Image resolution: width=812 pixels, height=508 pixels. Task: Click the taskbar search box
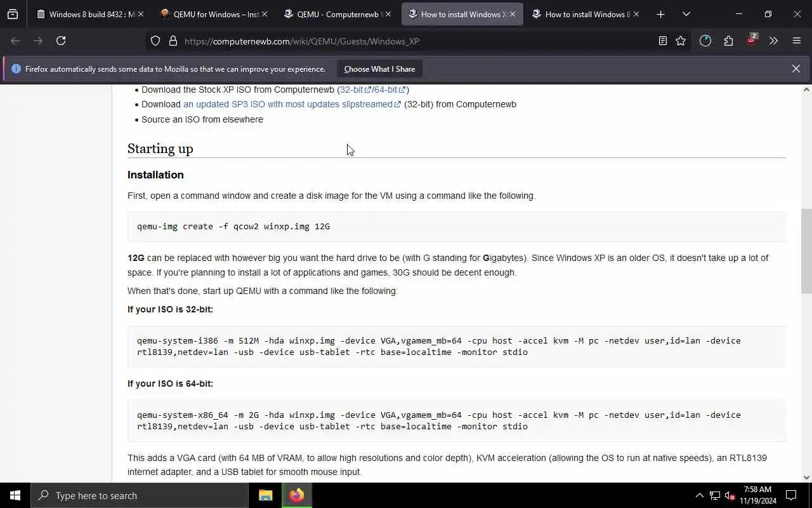[x=140, y=495]
